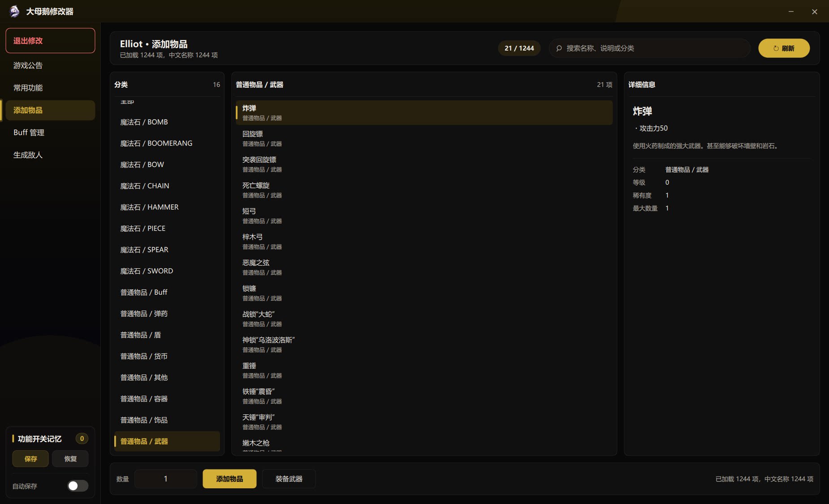Viewport: 829px width, 504px height.
Task: Select the 铁锤"震昏" item row
Action: point(424,396)
